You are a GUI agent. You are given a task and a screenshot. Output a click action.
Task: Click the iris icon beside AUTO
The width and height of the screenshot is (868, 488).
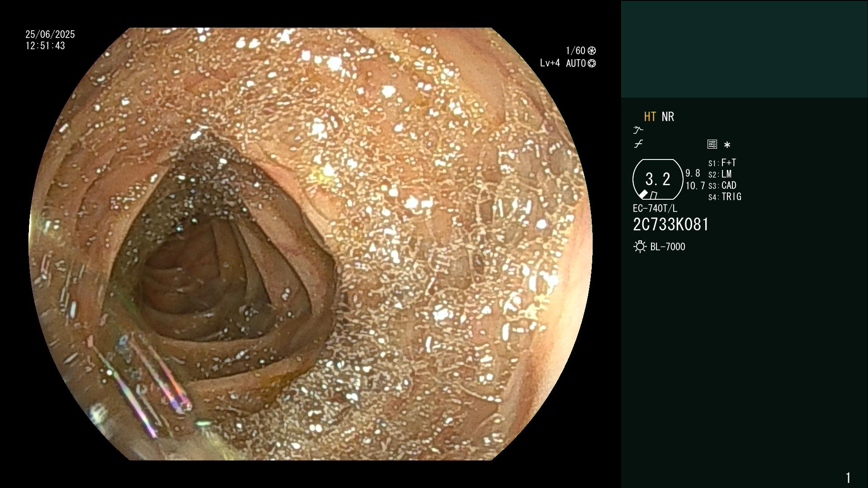(x=592, y=63)
